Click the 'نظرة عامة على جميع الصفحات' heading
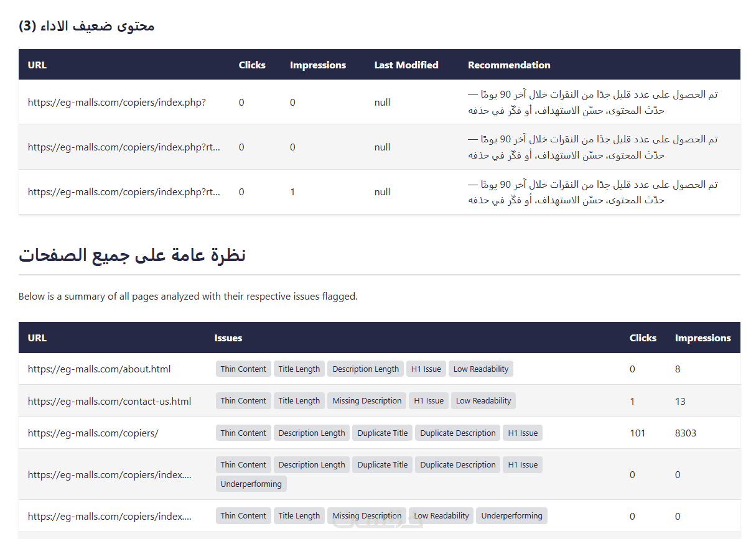Image resolution: width=756 pixels, height=539 pixels. [x=132, y=255]
